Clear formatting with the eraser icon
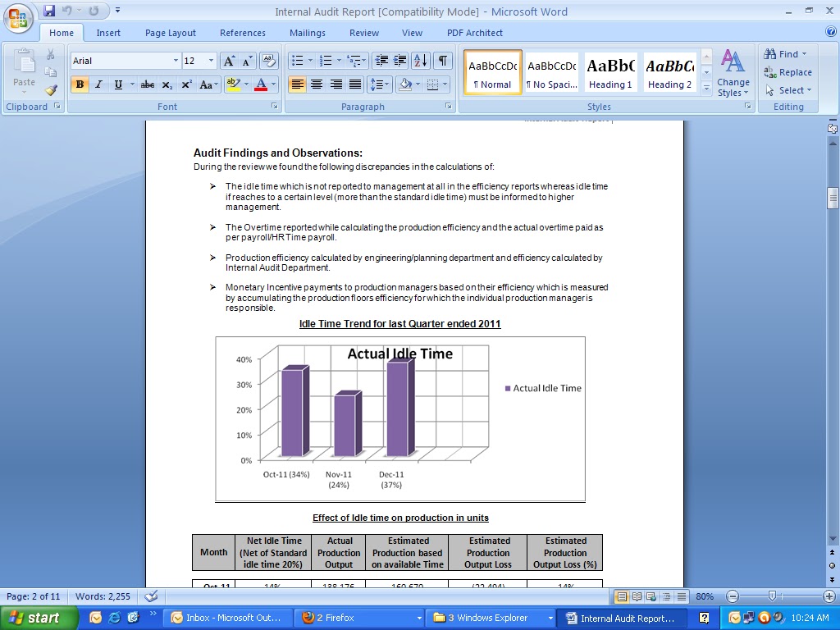 [x=269, y=61]
